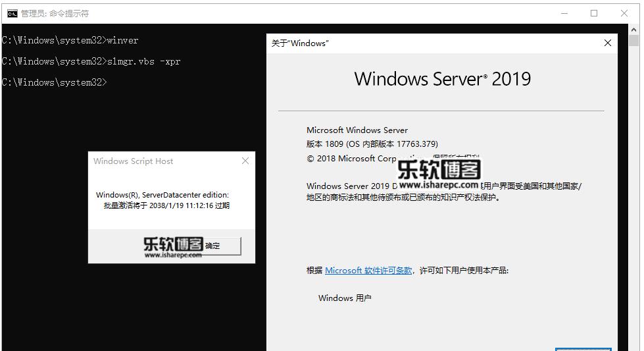Image resolution: width=644 pixels, height=351 pixels.
Task: Click the Command Prompt title bar icon
Action: tap(12, 14)
